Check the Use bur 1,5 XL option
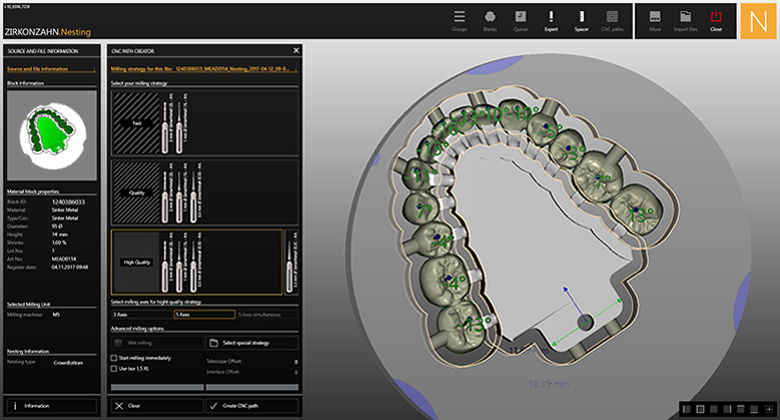 click(113, 368)
